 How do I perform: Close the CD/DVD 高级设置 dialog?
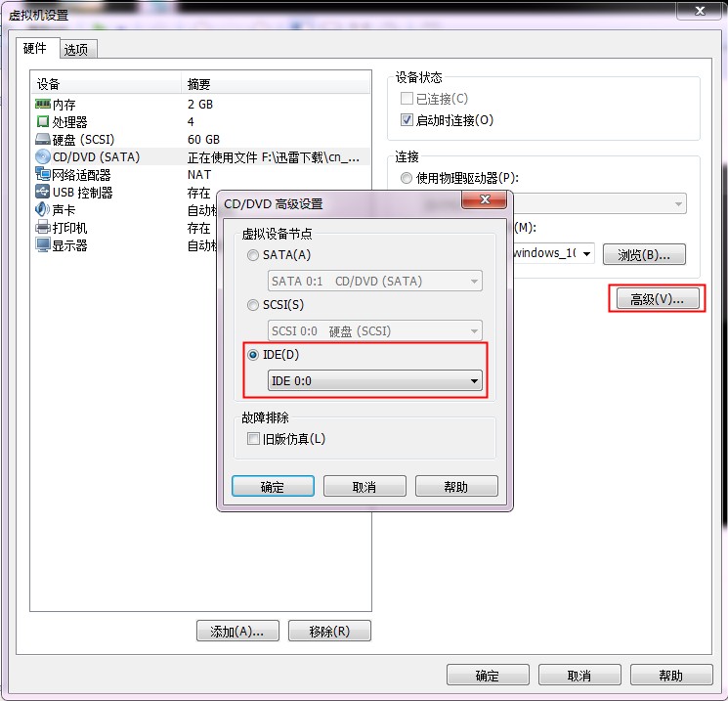[485, 199]
